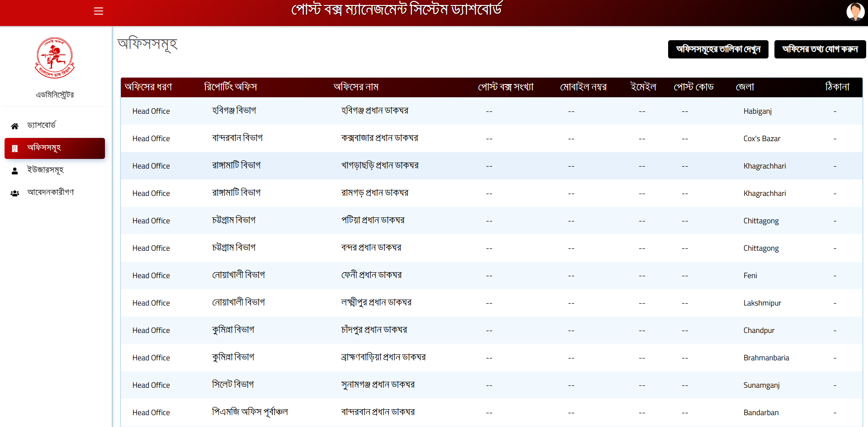The width and height of the screenshot is (868, 427).
Task: Select the হবিগঞ্জ প্রধান ডাকঘর row
Action: 375,111
